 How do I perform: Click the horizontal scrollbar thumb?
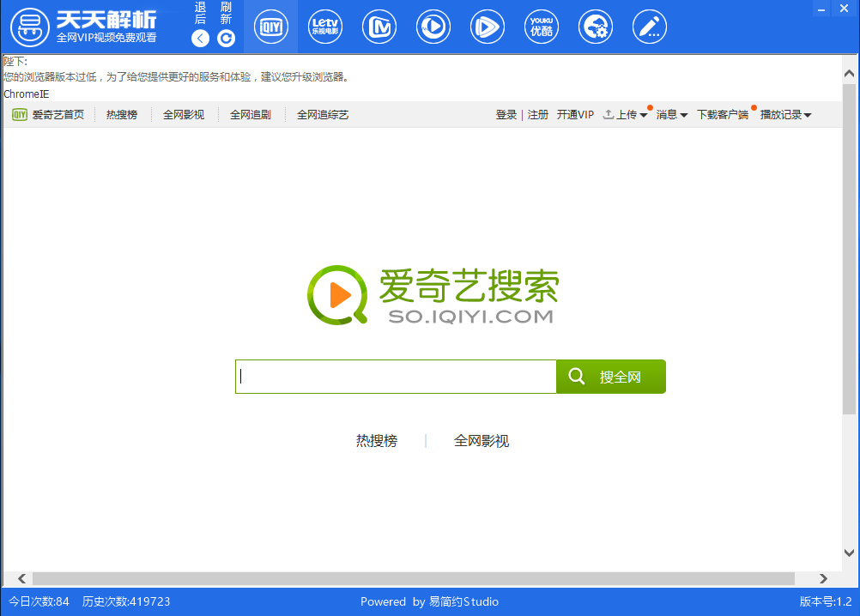[414, 579]
